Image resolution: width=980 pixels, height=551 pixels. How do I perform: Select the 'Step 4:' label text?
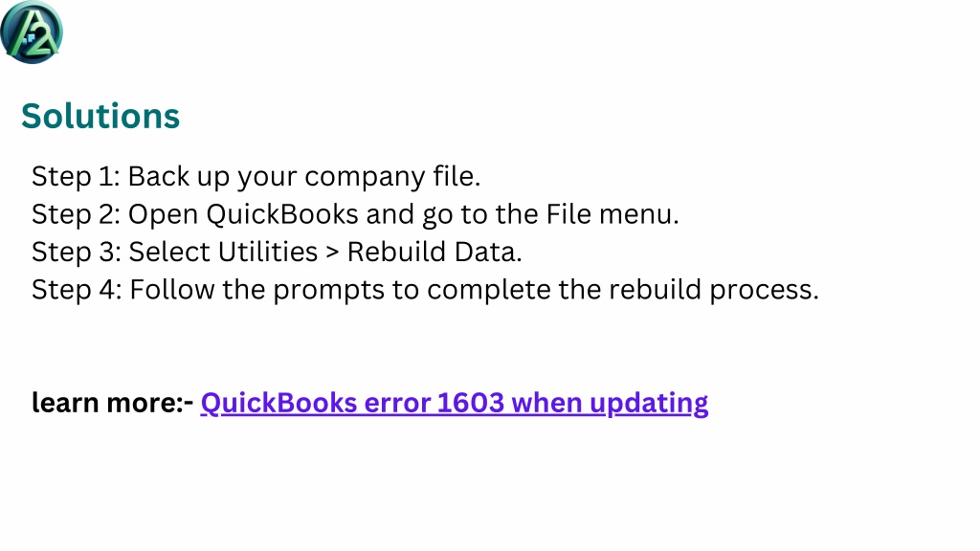[x=77, y=290]
